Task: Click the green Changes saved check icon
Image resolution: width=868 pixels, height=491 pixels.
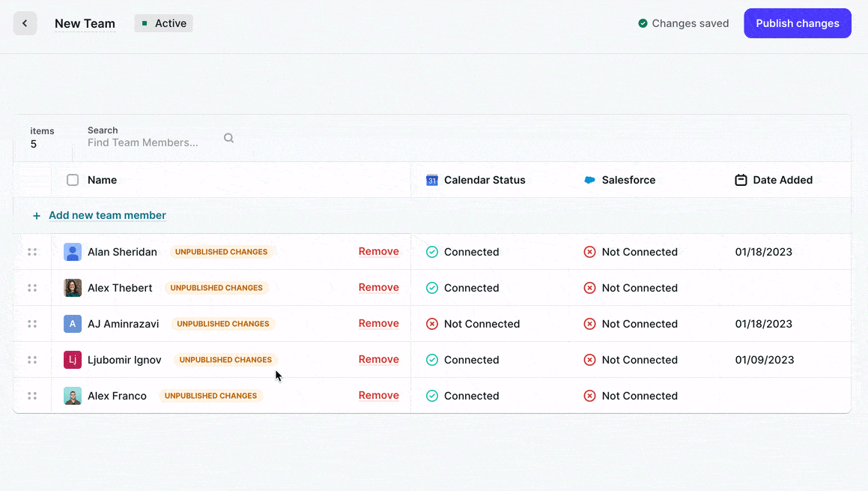Action: click(643, 23)
